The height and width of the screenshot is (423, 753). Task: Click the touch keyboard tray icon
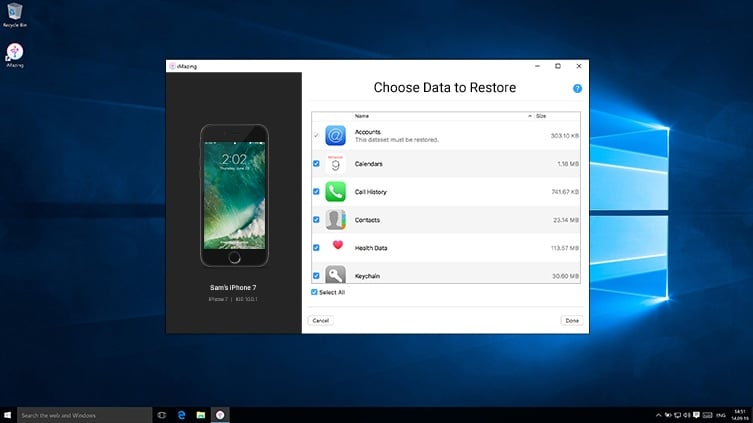tap(707, 415)
